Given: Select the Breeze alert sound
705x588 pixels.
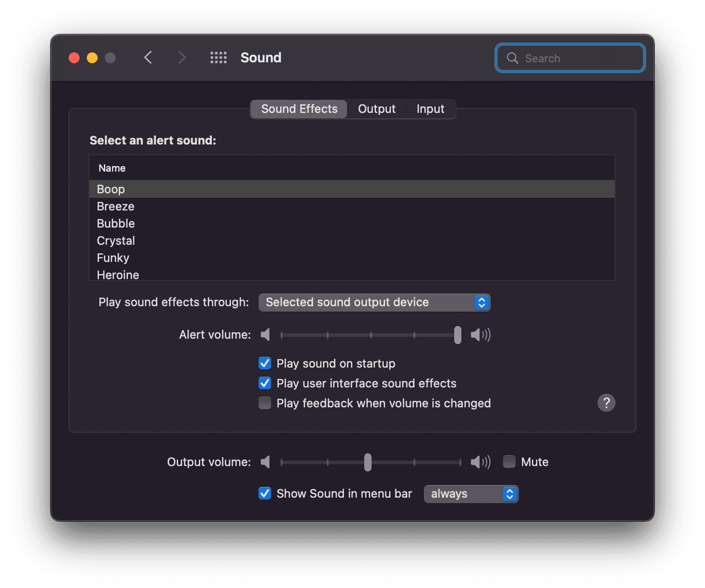Looking at the screenshot, I should click(116, 206).
